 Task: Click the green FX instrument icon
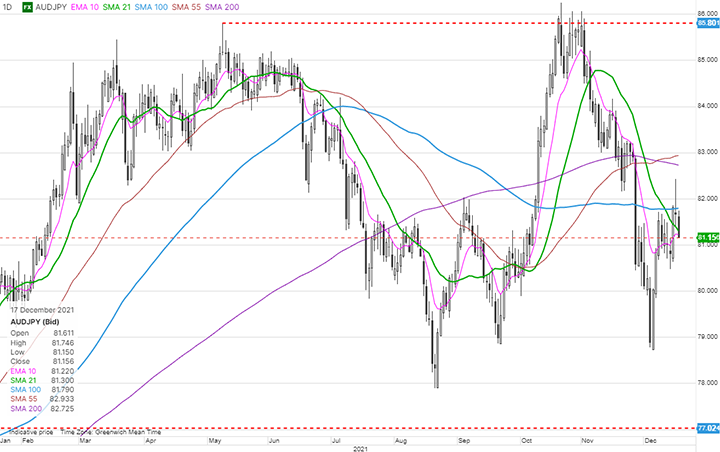28,7
